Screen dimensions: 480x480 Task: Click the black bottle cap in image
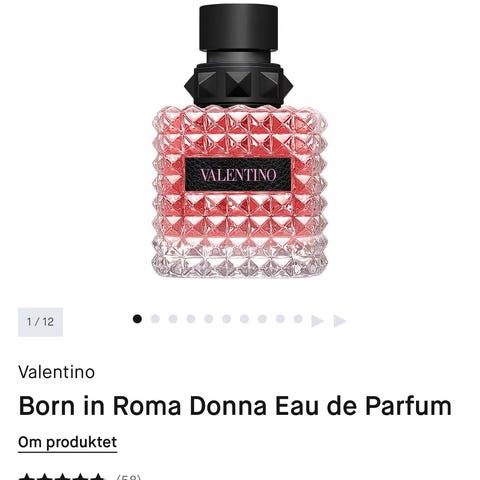pos(239,27)
